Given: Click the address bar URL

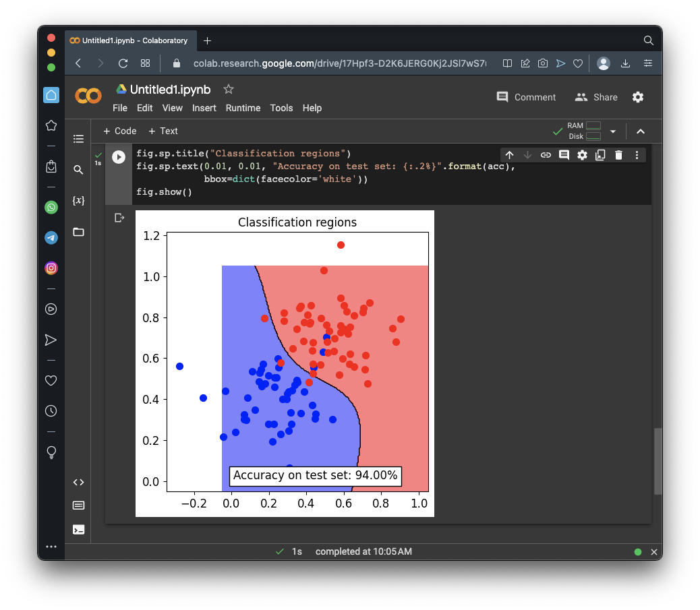Looking at the screenshot, I should click(339, 63).
